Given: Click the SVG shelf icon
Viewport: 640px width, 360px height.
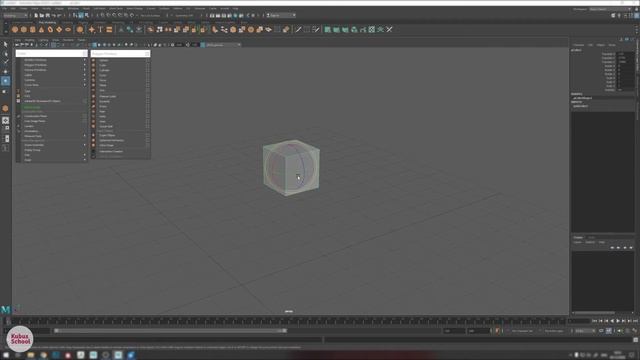Looking at the screenshot, I should pyautogui.click(x=109, y=29).
